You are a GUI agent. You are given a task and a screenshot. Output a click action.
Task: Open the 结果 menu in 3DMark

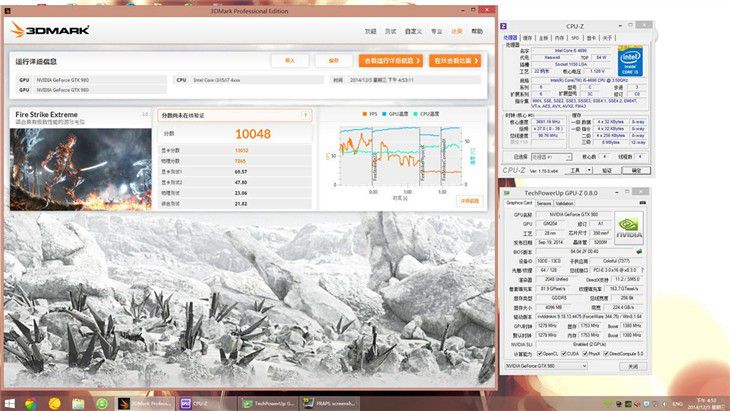457,31
